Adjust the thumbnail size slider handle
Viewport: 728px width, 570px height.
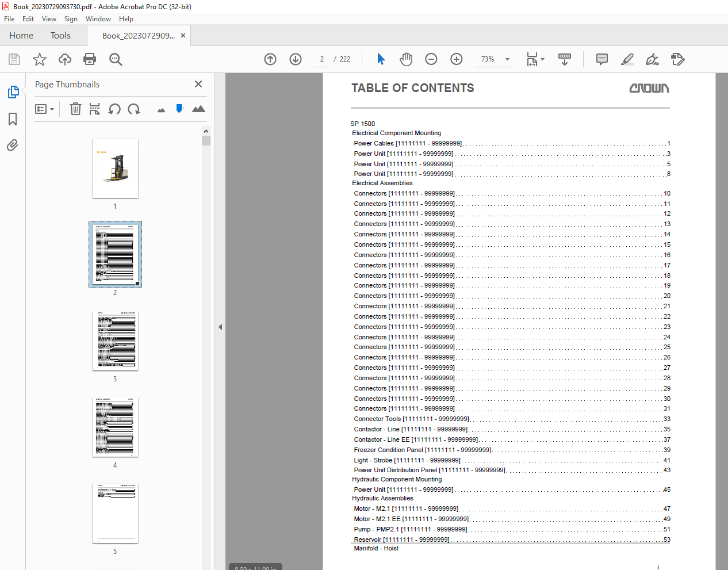pos(179,108)
